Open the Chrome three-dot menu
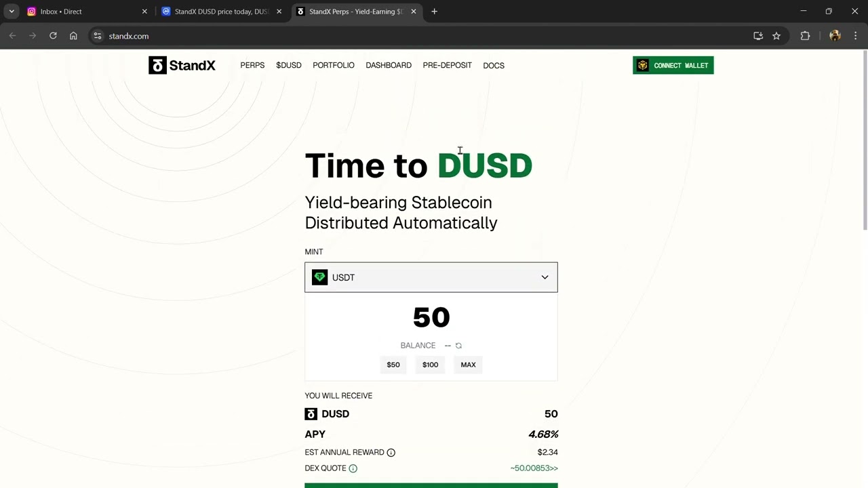The height and width of the screenshot is (488, 868). (x=855, y=36)
